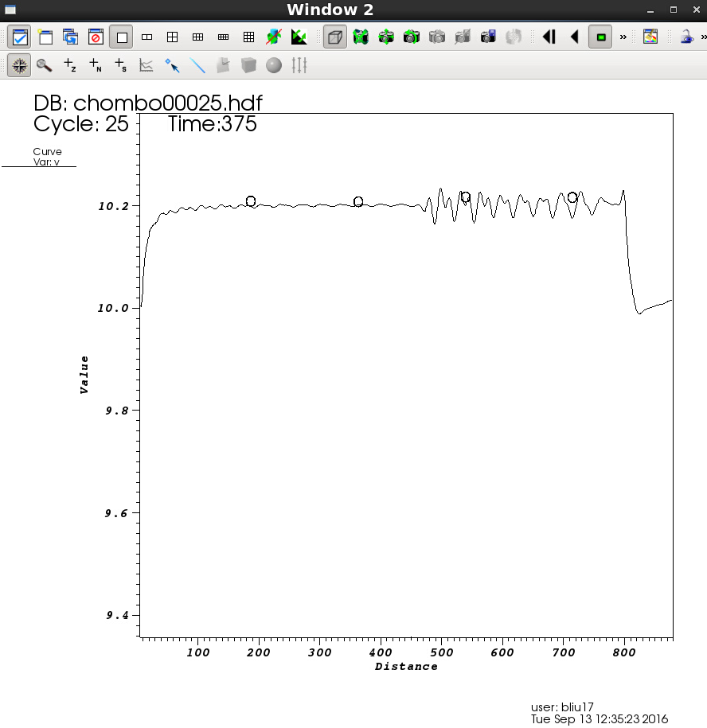Play the animation in reverse
This screenshot has width=707, height=728.
pos(575,37)
